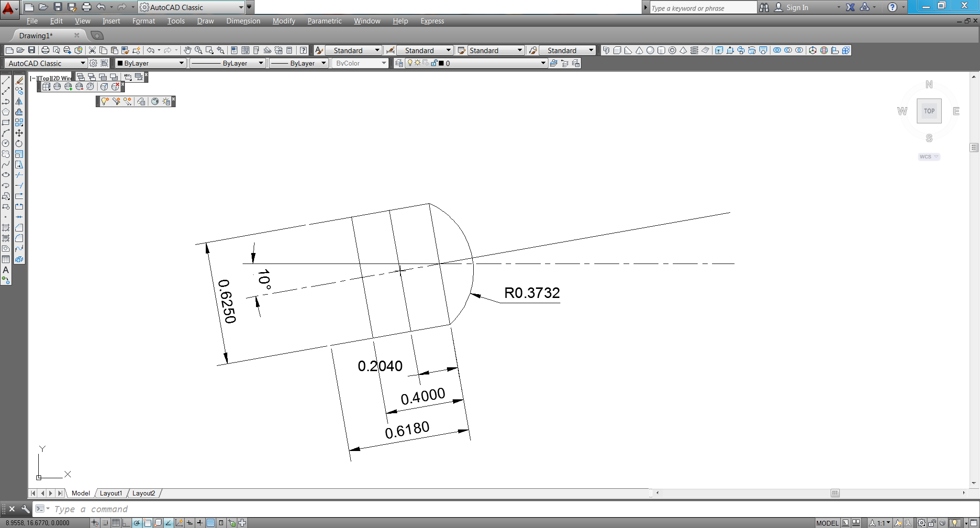Viewport: 980px width, 528px height.
Task: Click the Cut scissors icon
Action: click(92, 50)
